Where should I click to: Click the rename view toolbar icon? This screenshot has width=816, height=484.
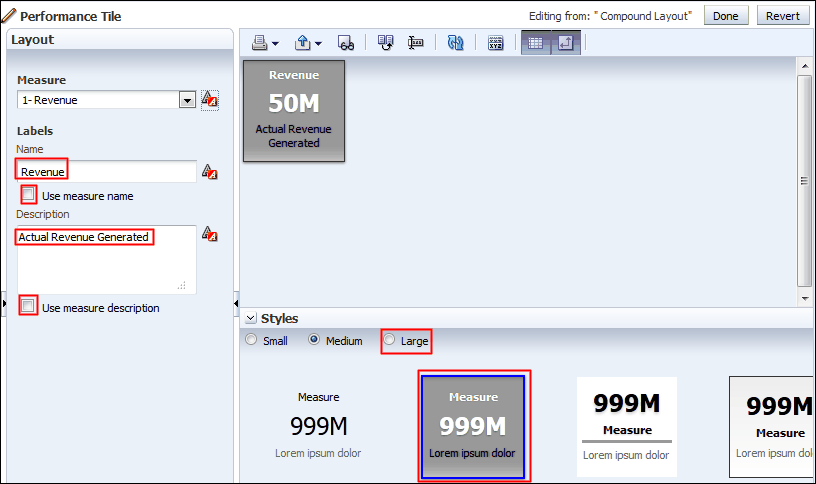tap(415, 43)
